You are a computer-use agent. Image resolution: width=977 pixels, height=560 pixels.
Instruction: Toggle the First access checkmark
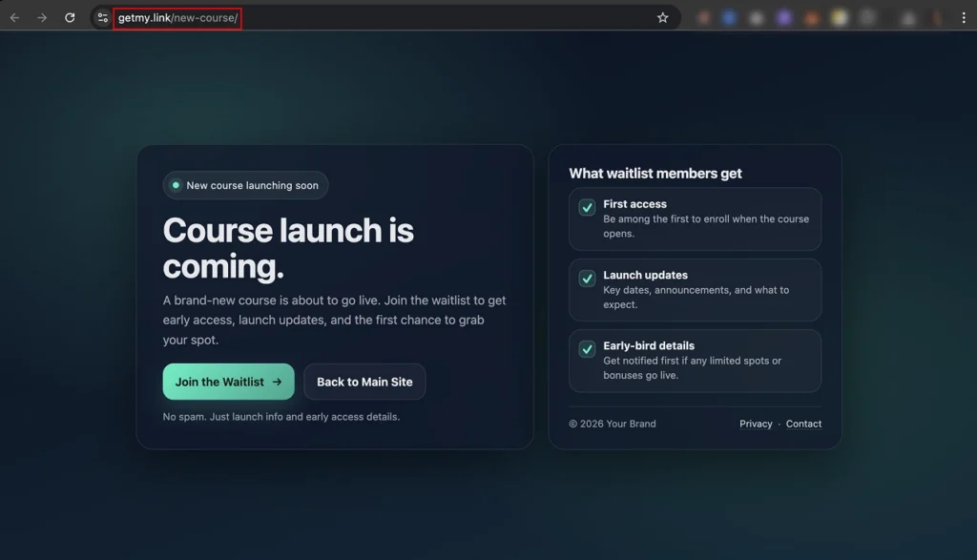pos(589,208)
